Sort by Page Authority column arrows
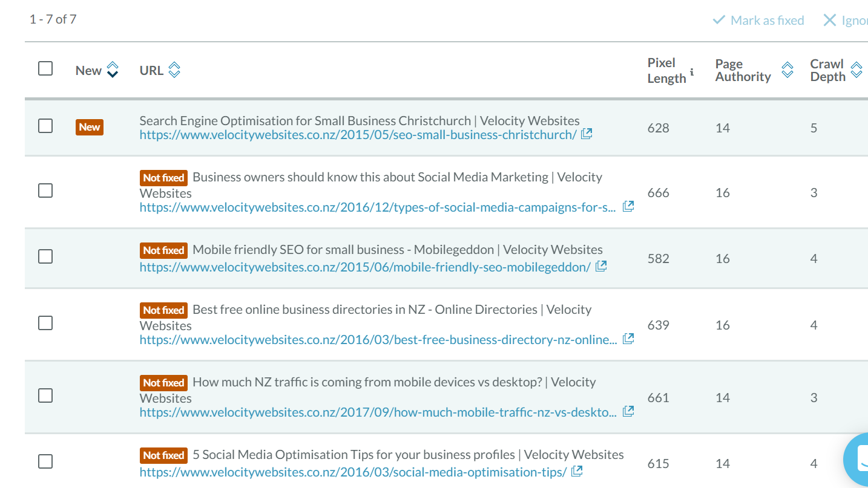The height and width of the screenshot is (488, 868). click(787, 70)
